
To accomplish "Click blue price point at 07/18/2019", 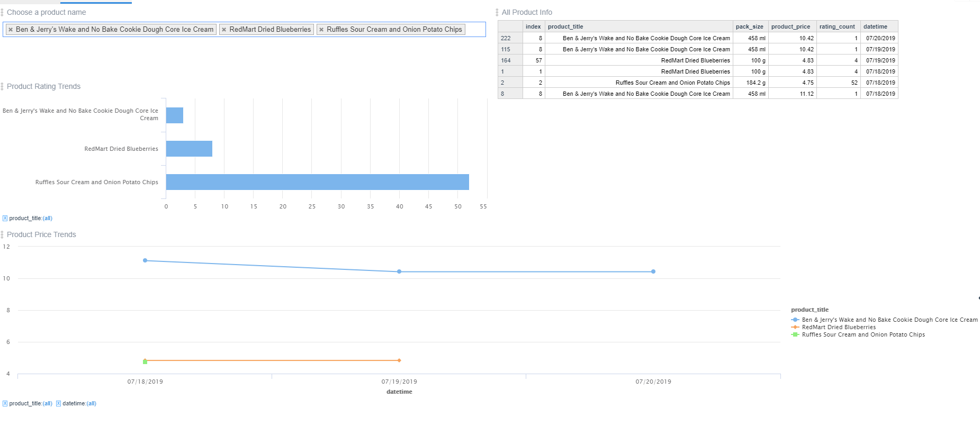I will (x=145, y=260).
